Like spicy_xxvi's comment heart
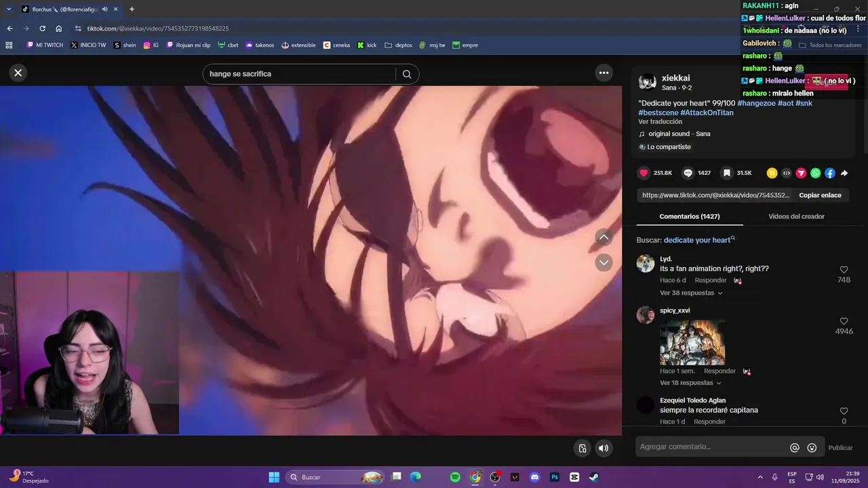The width and height of the screenshot is (868, 488). tap(844, 321)
